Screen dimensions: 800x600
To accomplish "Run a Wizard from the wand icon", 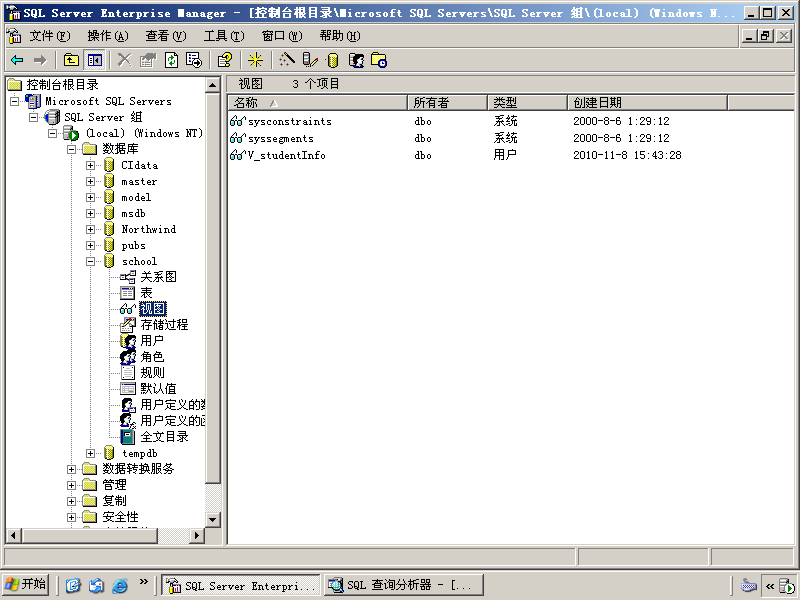I will click(287, 60).
